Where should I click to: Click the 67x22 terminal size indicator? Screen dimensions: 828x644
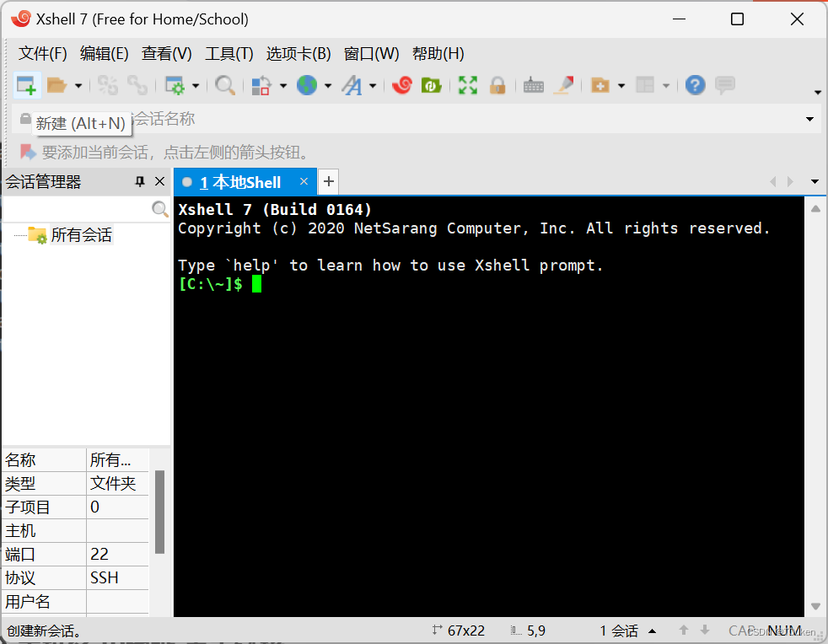[x=459, y=631]
